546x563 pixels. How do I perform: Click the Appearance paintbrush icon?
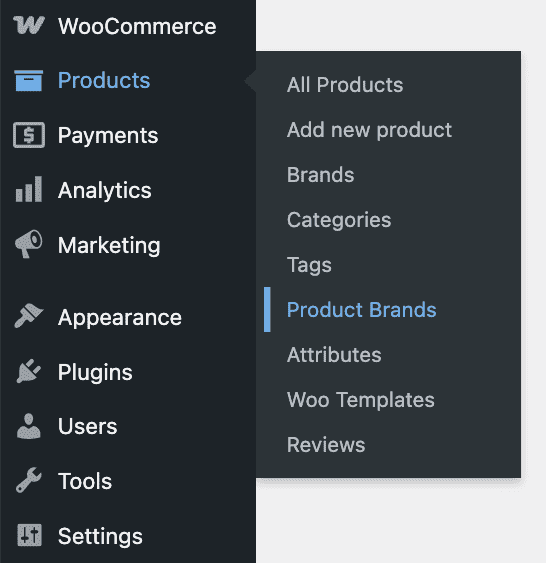pos(29,316)
